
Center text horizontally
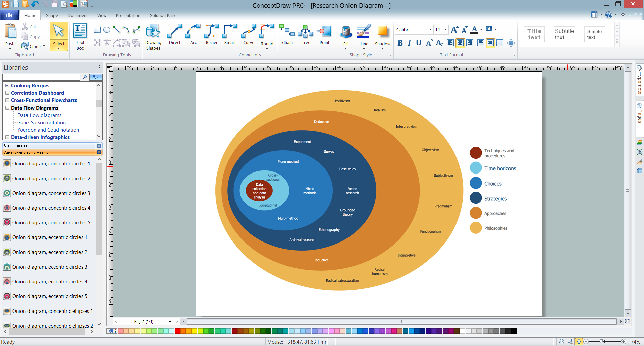460,43
